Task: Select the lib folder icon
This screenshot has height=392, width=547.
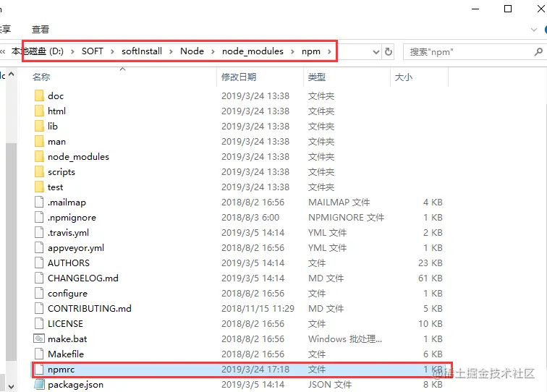Action: click(x=39, y=126)
